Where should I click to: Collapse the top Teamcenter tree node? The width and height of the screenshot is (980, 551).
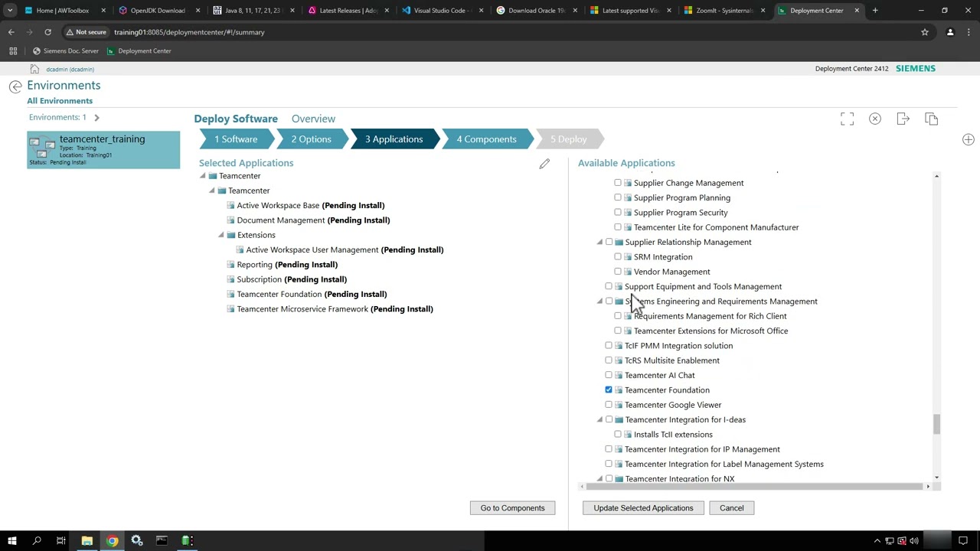click(x=203, y=176)
